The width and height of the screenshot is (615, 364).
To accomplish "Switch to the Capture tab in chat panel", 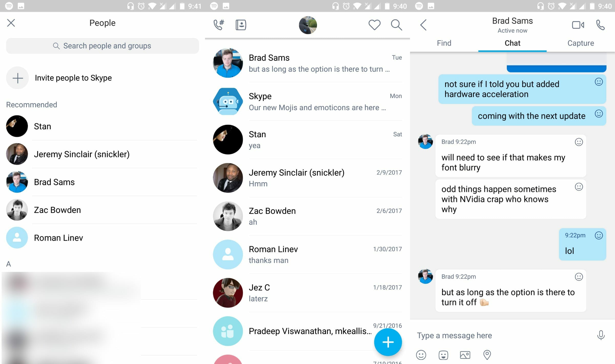I will [x=581, y=43].
